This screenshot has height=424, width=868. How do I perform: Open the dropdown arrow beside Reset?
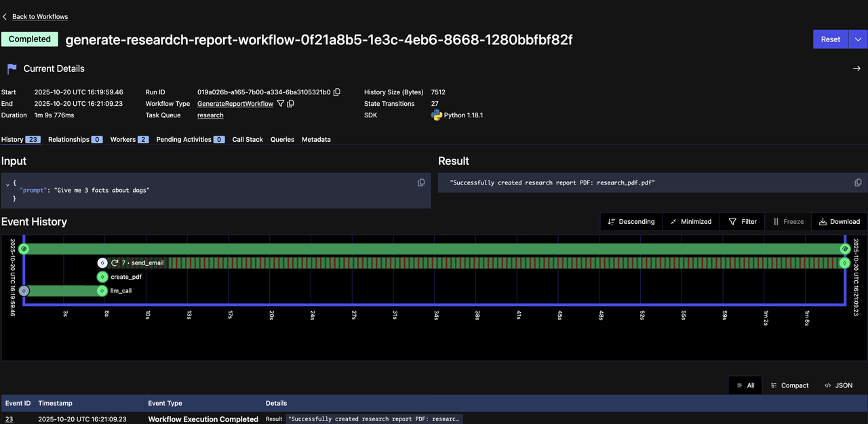857,39
